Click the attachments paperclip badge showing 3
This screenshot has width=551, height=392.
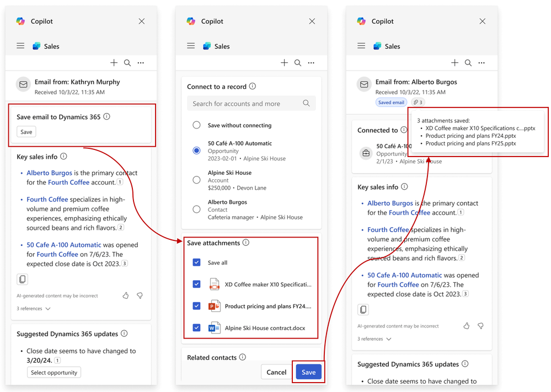point(418,102)
